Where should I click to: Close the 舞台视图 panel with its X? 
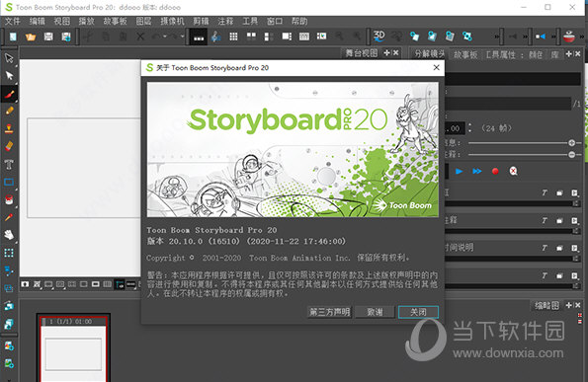[x=395, y=53]
